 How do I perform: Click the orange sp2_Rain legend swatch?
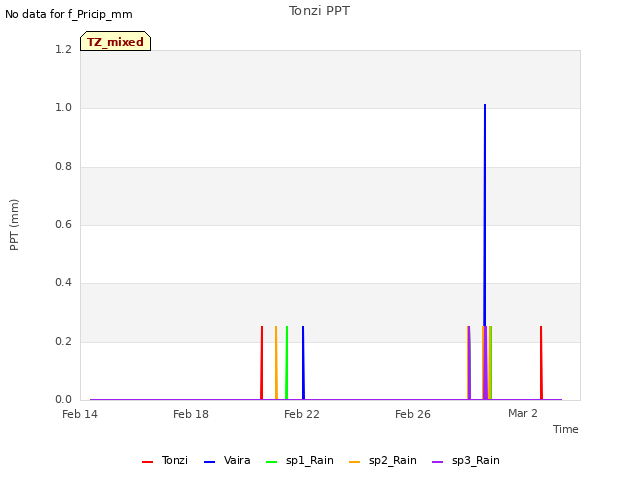pos(355,462)
